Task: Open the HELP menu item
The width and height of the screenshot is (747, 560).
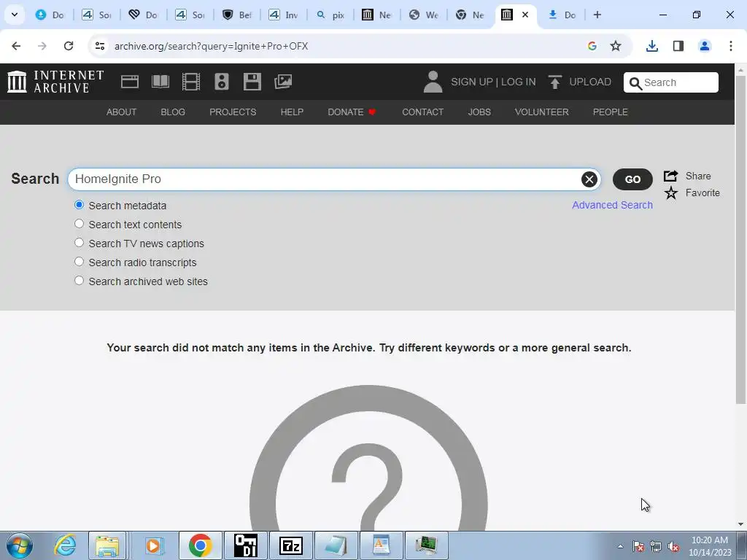Action: (292, 112)
